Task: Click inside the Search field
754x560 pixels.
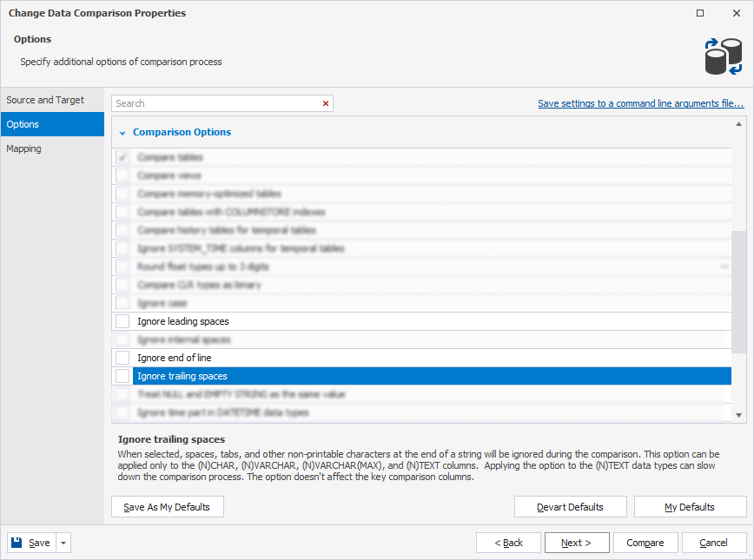Action: 217,103
